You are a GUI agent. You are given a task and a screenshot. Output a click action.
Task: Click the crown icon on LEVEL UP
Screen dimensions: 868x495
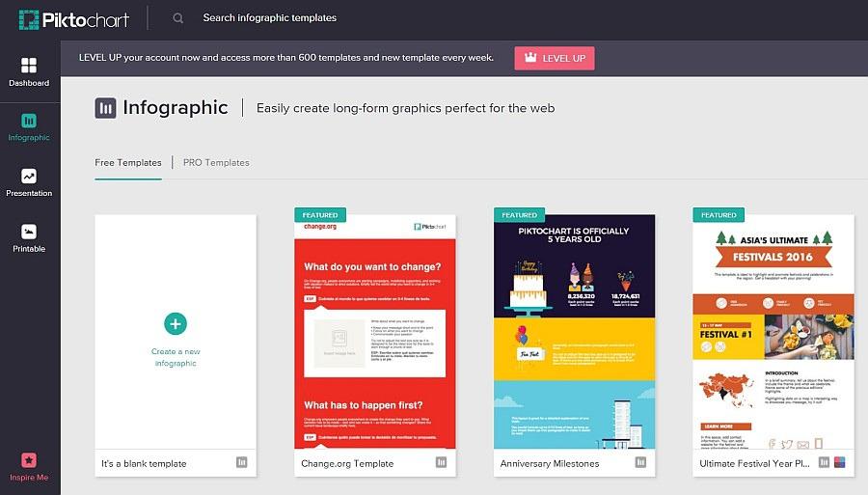coord(530,58)
